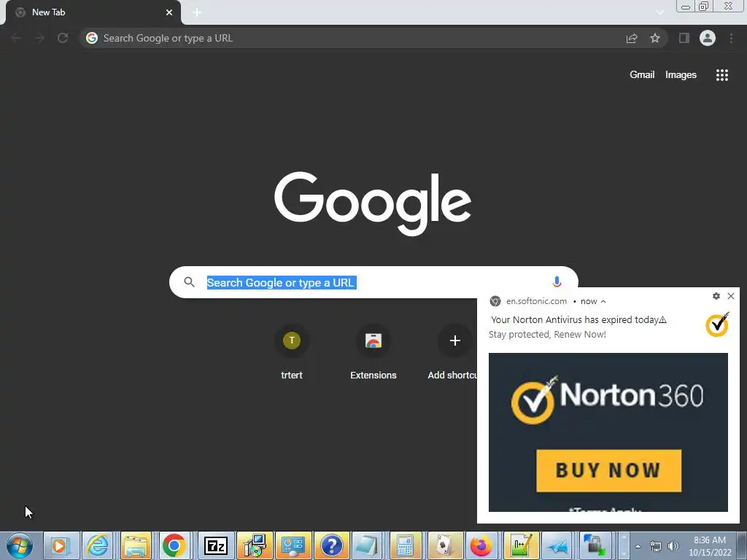Viewport: 747px width, 560px height.
Task: Collapse the notification with the chevron
Action: pos(603,301)
